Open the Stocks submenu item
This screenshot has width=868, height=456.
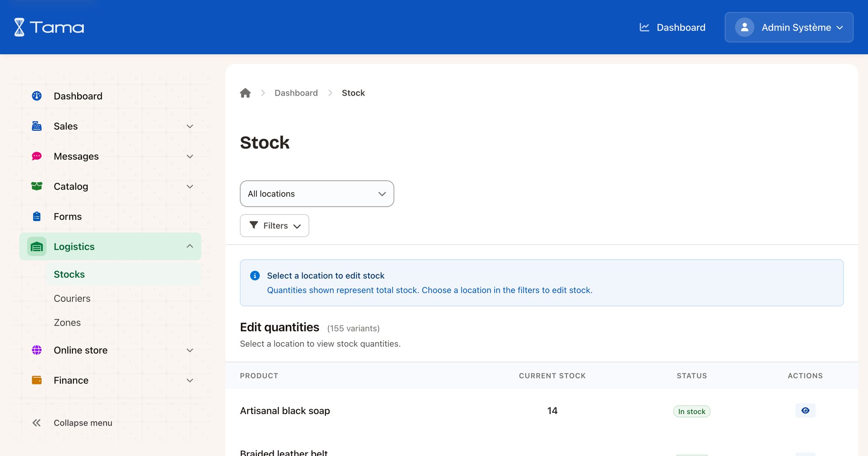(x=123, y=274)
